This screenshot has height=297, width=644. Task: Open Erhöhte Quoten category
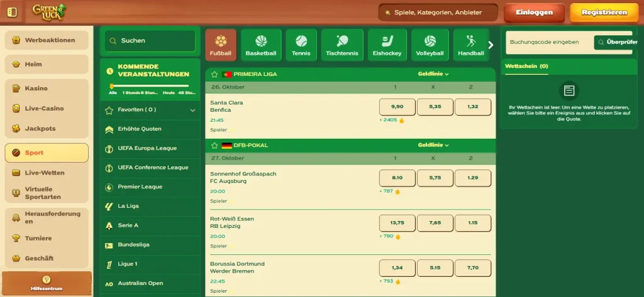(150, 129)
